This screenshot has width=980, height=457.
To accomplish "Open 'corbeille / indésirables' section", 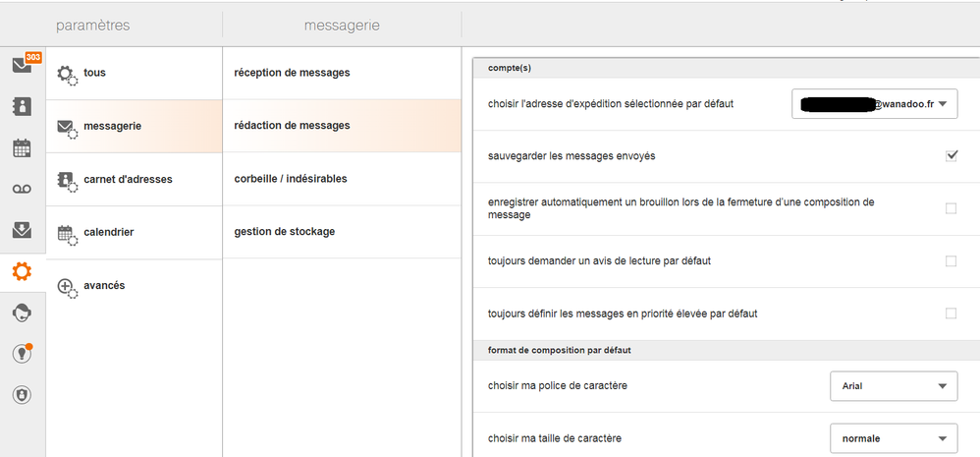I will pyautogui.click(x=342, y=179).
